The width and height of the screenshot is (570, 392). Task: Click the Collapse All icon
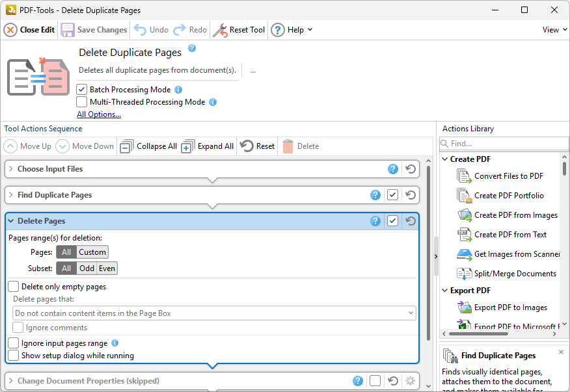tap(127, 146)
